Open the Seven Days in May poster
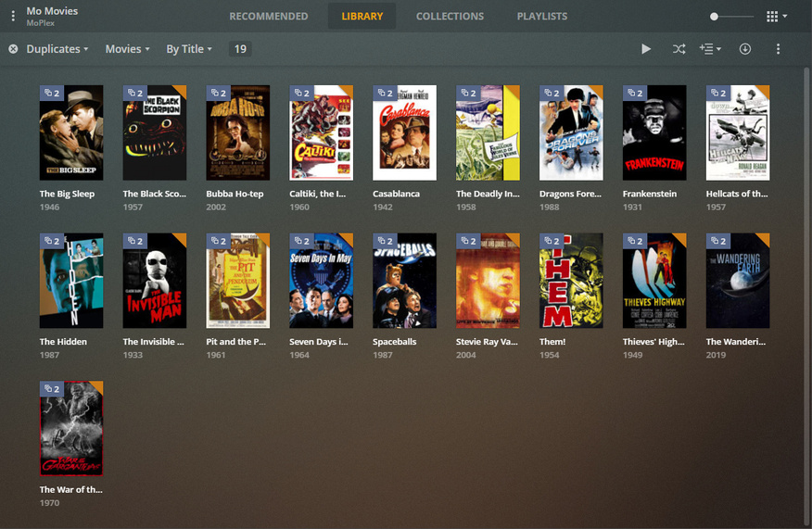This screenshot has width=812, height=529. tap(321, 281)
